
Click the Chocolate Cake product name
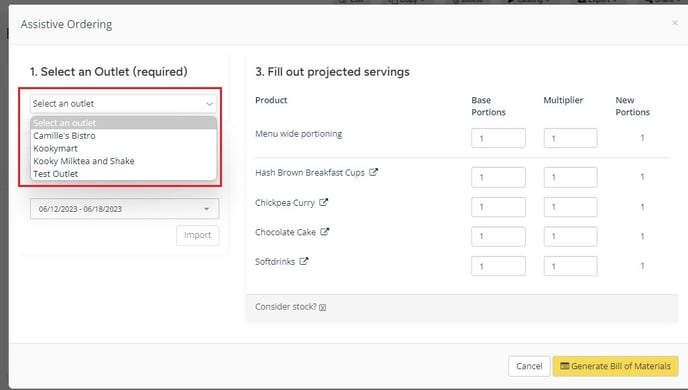[x=285, y=232]
